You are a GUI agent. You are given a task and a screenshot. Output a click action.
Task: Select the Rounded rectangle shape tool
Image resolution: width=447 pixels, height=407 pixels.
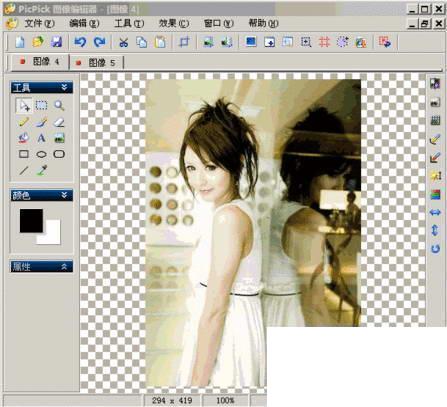click(x=59, y=154)
